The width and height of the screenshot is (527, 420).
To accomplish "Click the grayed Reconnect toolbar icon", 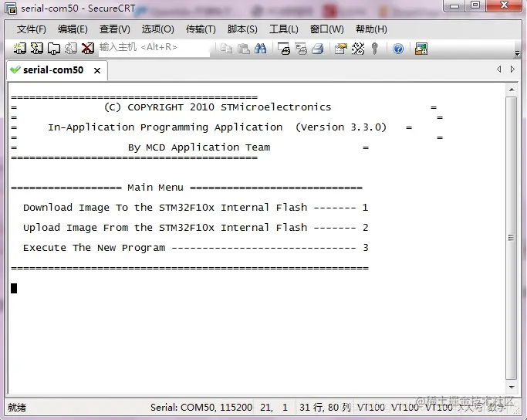I will 71,49.
